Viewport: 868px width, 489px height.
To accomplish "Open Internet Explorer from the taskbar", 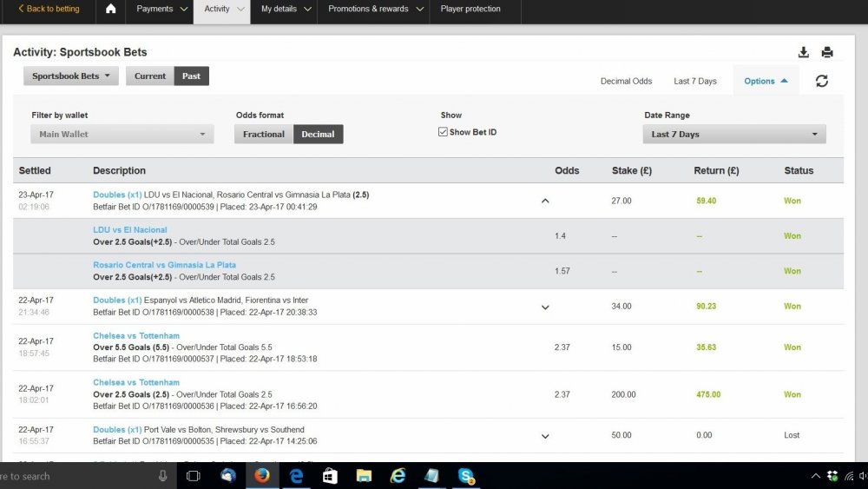I will (398, 476).
